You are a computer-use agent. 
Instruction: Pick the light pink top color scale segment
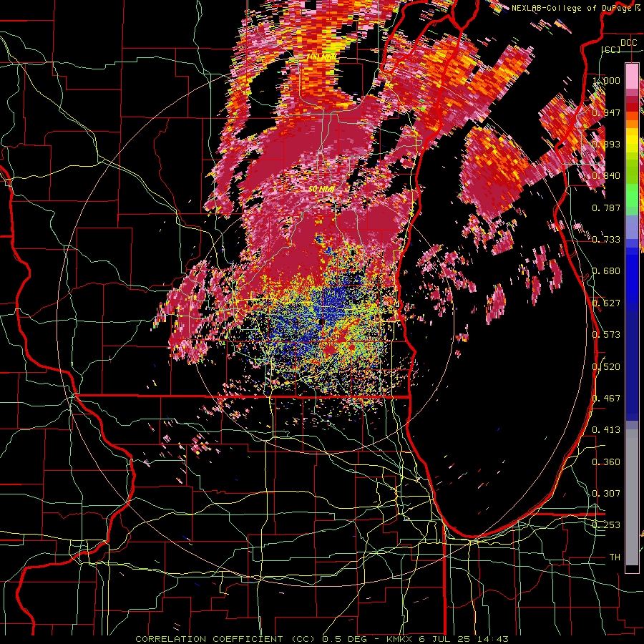point(632,77)
